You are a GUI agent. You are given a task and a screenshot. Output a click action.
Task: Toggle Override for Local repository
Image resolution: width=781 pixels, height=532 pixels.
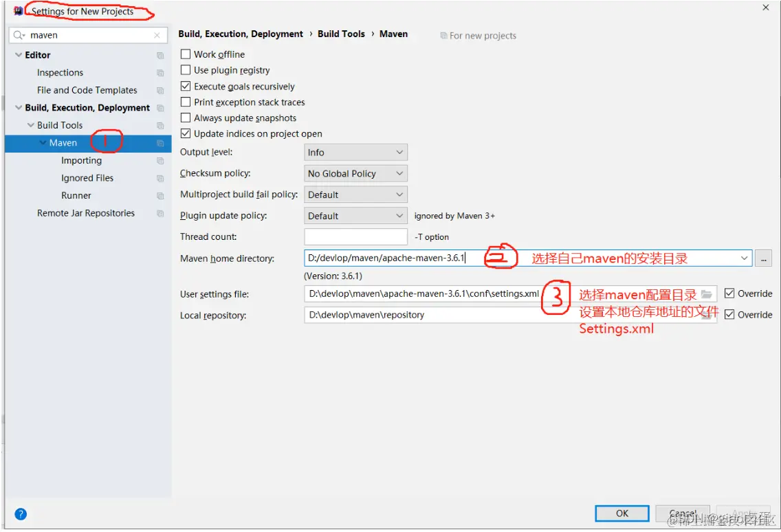729,314
